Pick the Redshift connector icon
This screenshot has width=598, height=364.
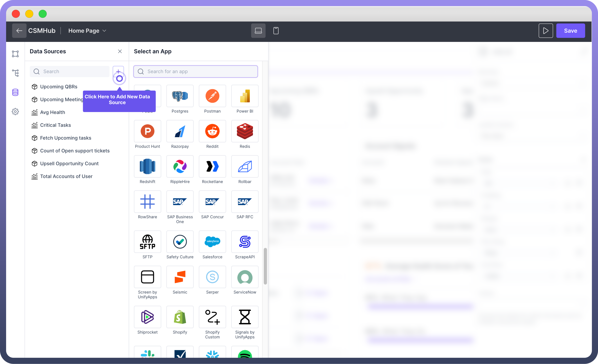(x=147, y=166)
